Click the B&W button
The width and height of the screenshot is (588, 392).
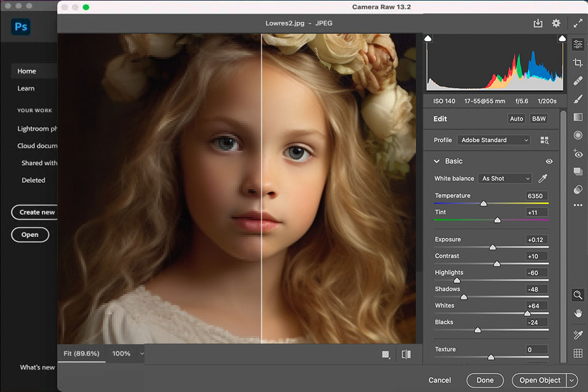pos(539,119)
